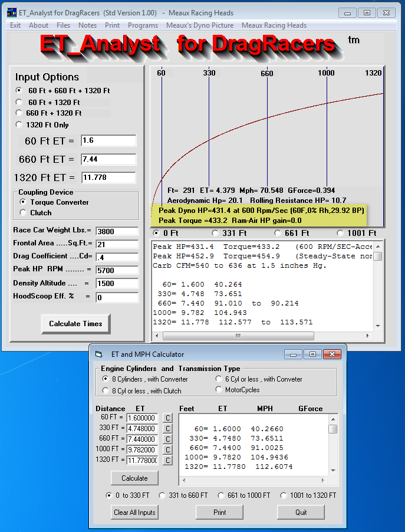Minimize the ET_Analyst main window
The image size is (405, 532).
(x=347, y=13)
